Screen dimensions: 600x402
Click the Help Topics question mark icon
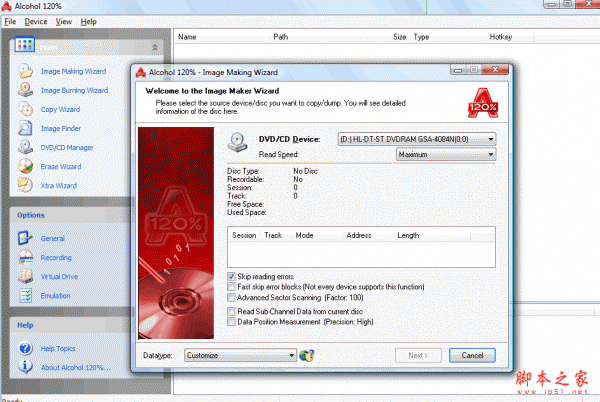25,348
